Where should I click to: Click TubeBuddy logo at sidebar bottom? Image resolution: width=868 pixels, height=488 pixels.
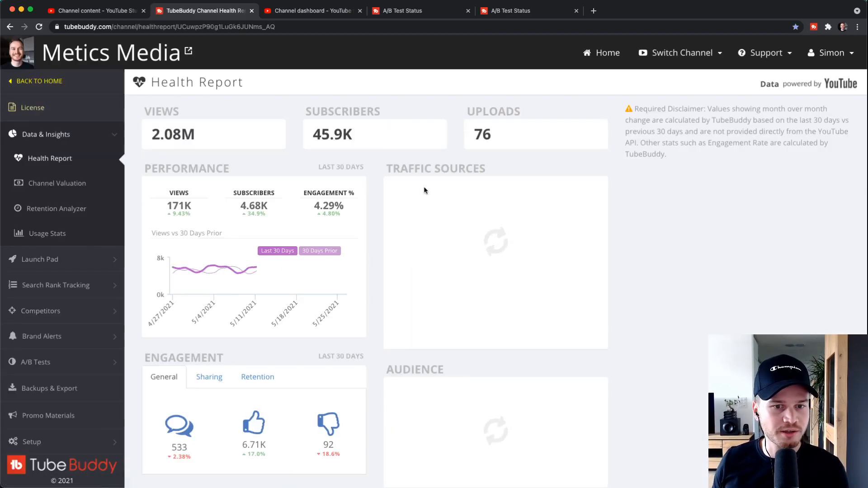(x=62, y=465)
